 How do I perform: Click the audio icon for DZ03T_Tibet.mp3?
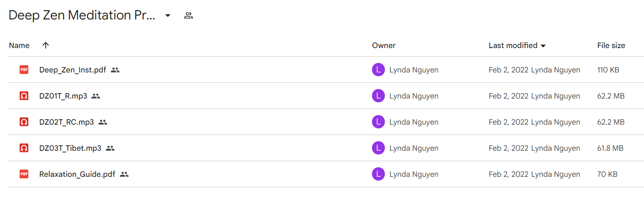click(24, 148)
